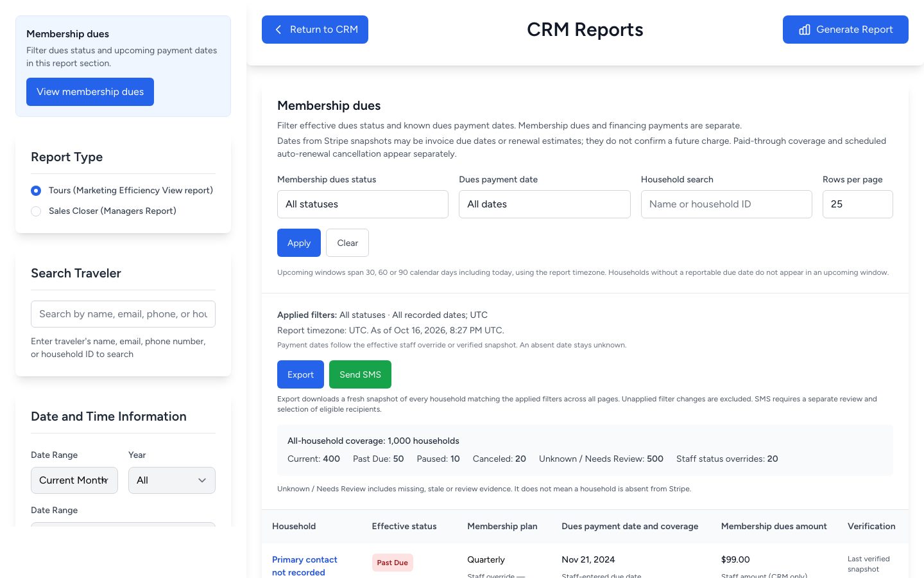Clear the membership dues filters
This screenshot has height=578, width=924.
click(x=347, y=243)
